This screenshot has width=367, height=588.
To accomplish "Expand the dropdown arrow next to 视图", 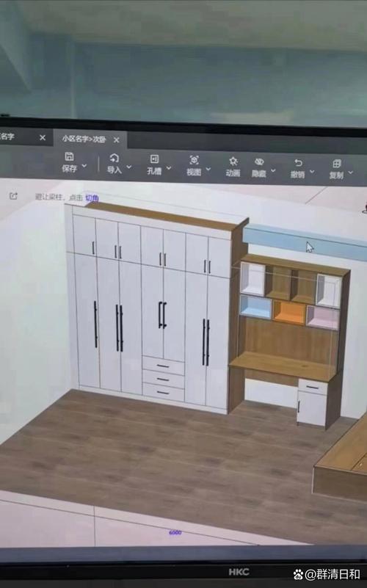I will [x=208, y=169].
